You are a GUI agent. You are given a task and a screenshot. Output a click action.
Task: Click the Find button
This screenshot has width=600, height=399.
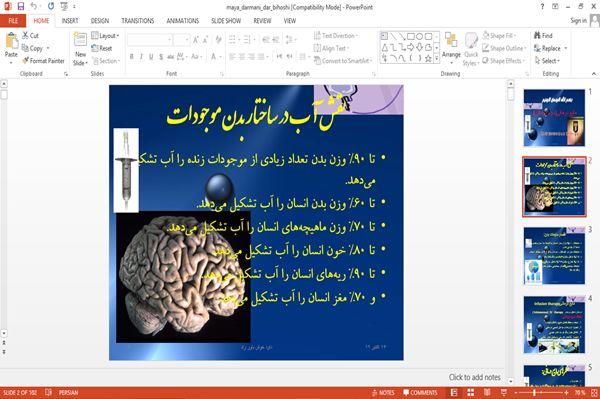[544, 36]
